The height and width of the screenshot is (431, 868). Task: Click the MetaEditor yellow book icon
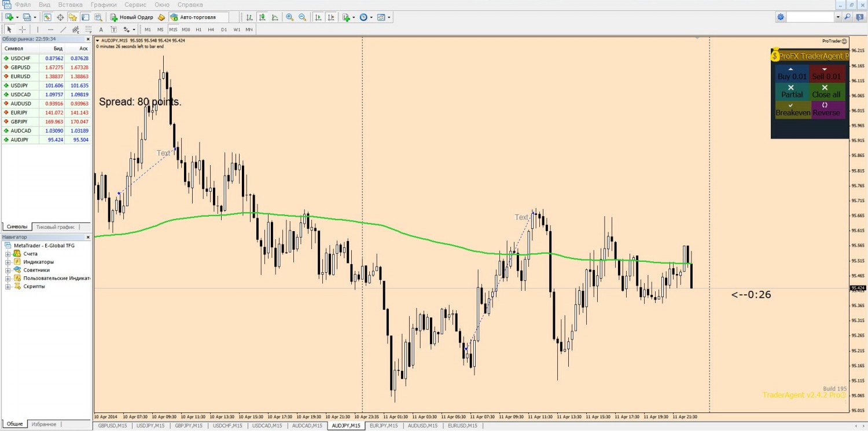(161, 17)
